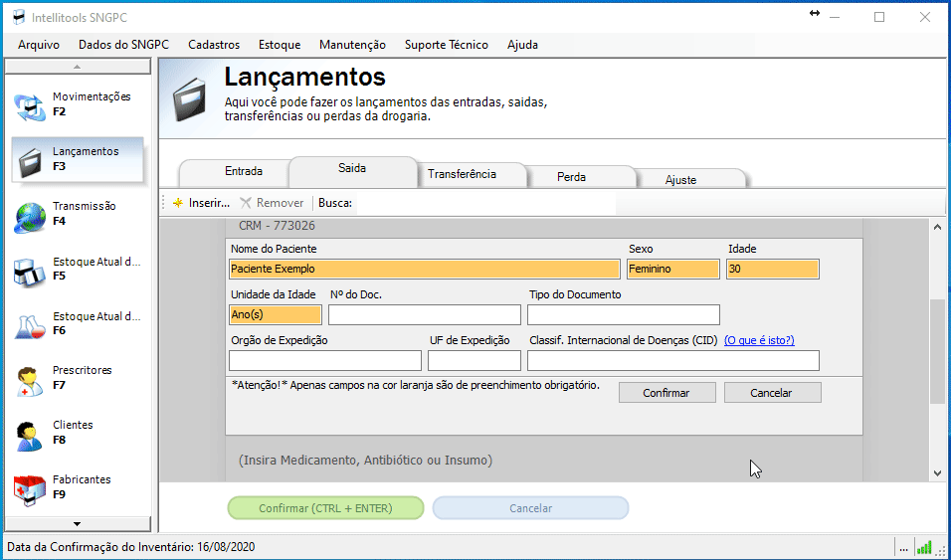
Task: Open the UF de Expedição dropdown
Action: coord(475,360)
